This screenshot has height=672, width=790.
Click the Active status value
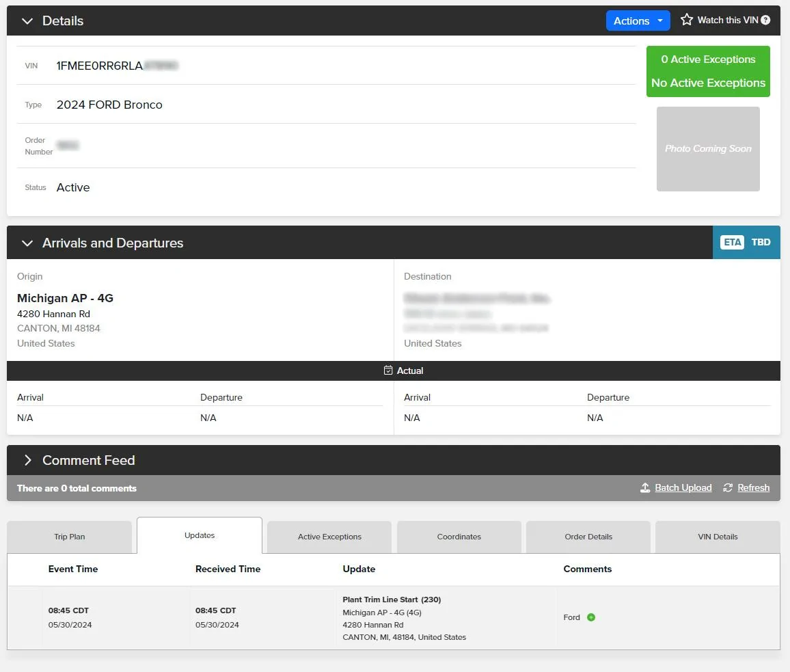click(x=73, y=187)
